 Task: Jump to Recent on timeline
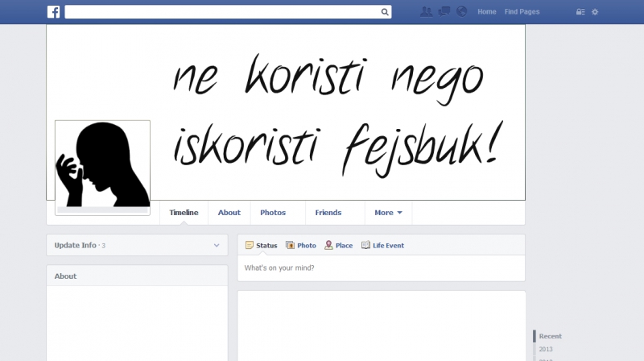pyautogui.click(x=550, y=336)
